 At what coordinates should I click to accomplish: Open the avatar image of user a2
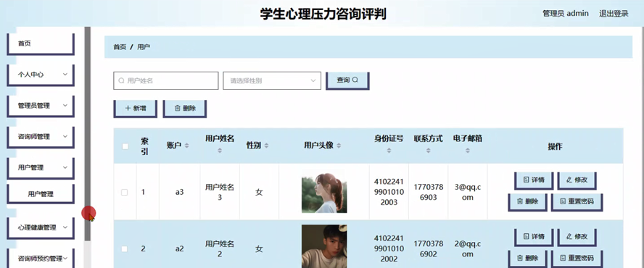point(324,246)
